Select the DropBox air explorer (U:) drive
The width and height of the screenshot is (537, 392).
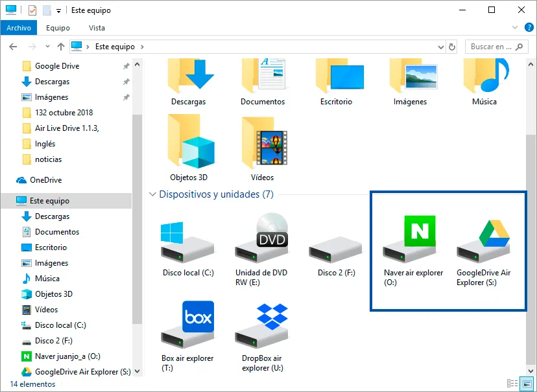pyautogui.click(x=262, y=336)
